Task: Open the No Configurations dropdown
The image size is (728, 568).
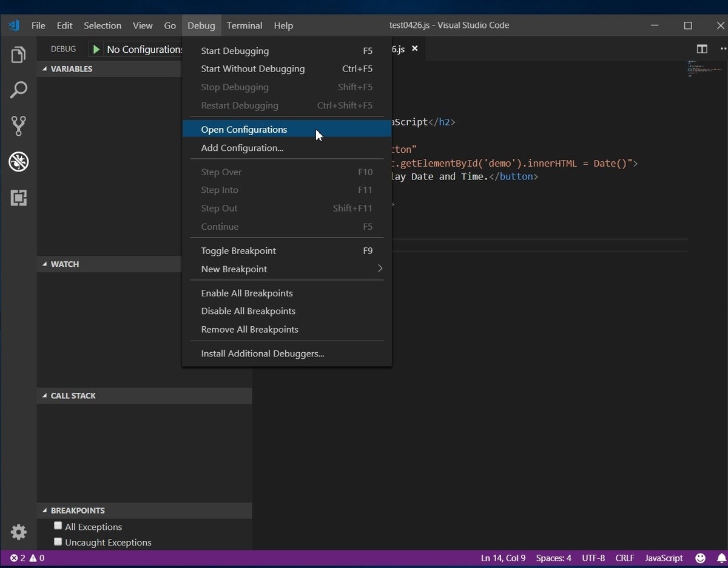Action: point(144,49)
